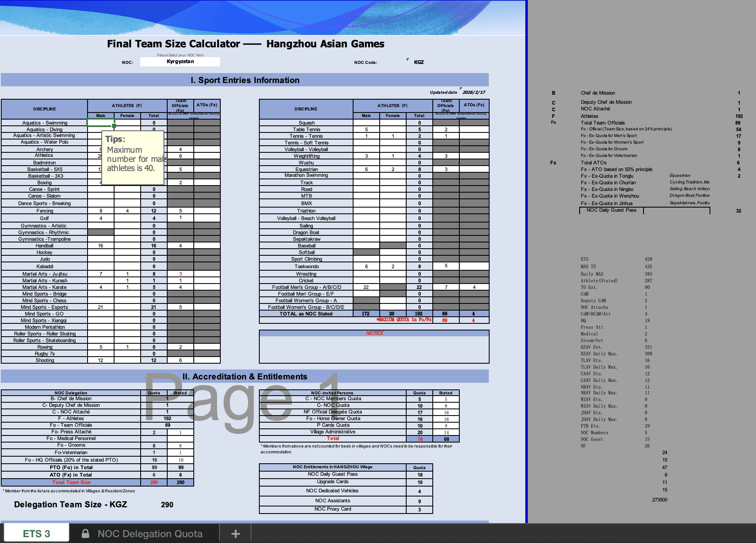Add a new sheet with plus button
756x543 pixels.
(x=235, y=533)
